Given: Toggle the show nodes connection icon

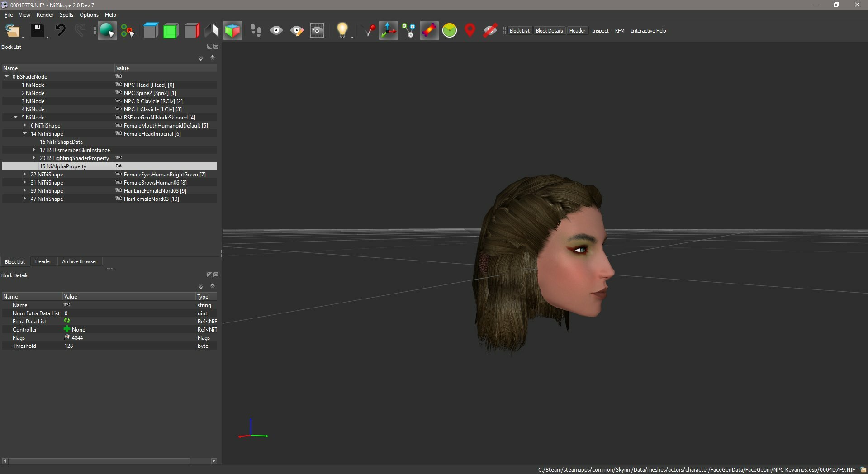Looking at the screenshot, I should [409, 31].
